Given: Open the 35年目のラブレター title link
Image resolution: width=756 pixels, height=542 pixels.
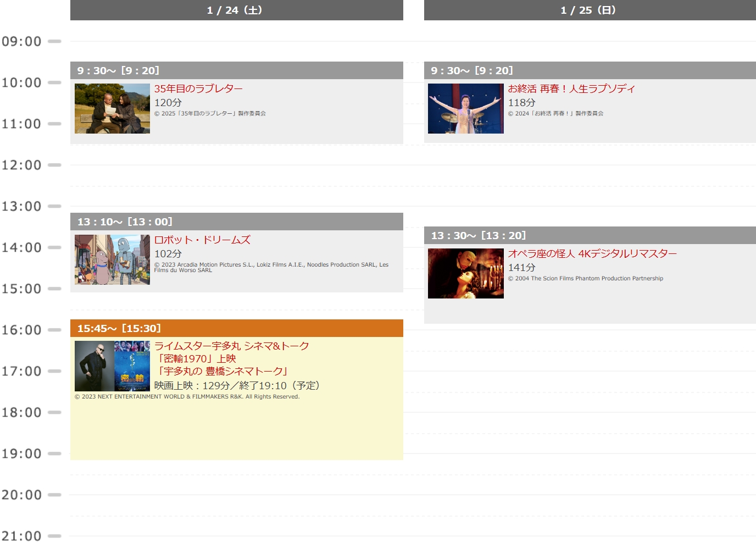Looking at the screenshot, I should [198, 89].
